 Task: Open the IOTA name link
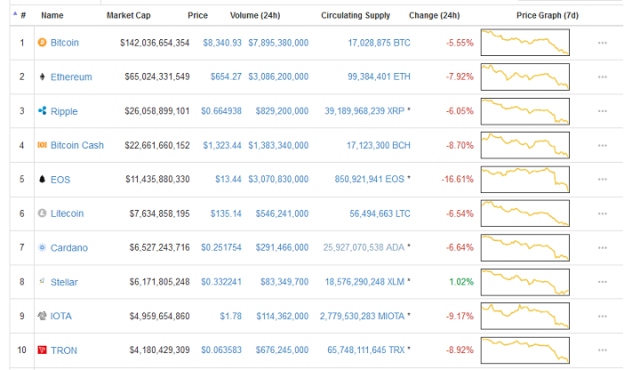61,316
